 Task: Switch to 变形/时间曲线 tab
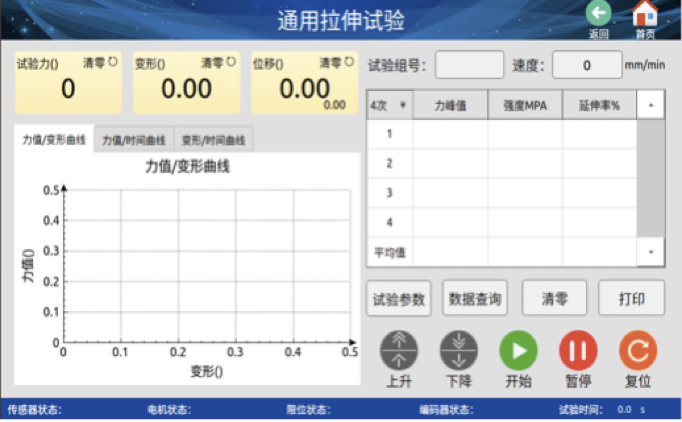tap(213, 141)
